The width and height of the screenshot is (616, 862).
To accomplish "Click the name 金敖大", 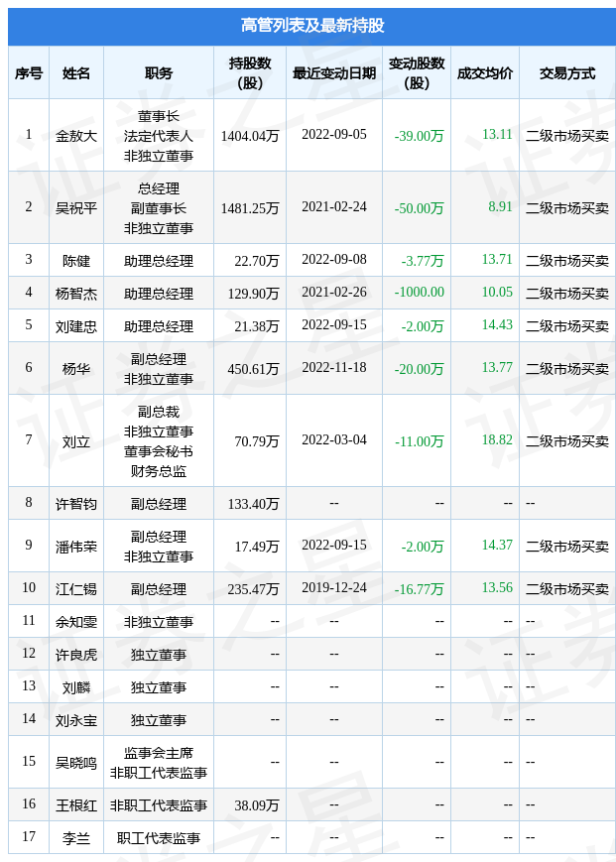I will coord(75,136).
